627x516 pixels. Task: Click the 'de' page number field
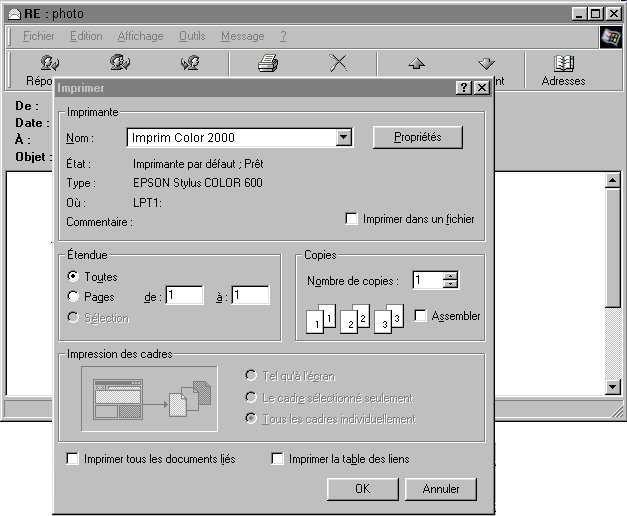point(184,295)
